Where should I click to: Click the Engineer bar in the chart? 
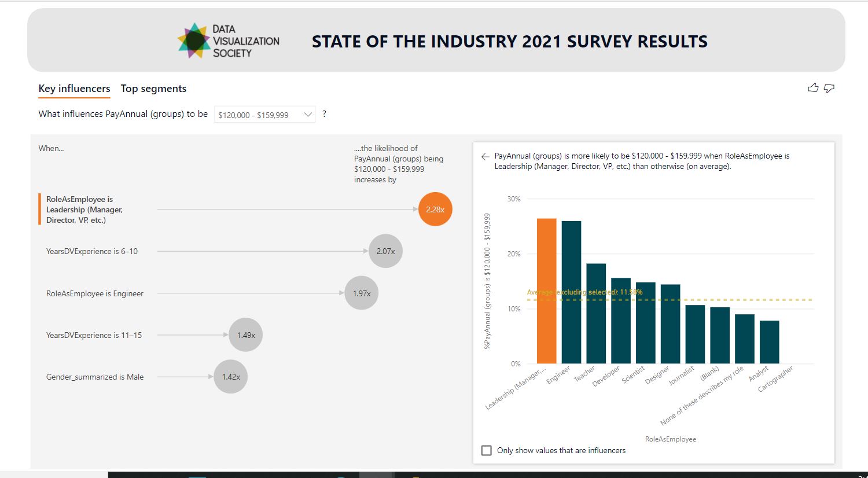tap(571, 292)
